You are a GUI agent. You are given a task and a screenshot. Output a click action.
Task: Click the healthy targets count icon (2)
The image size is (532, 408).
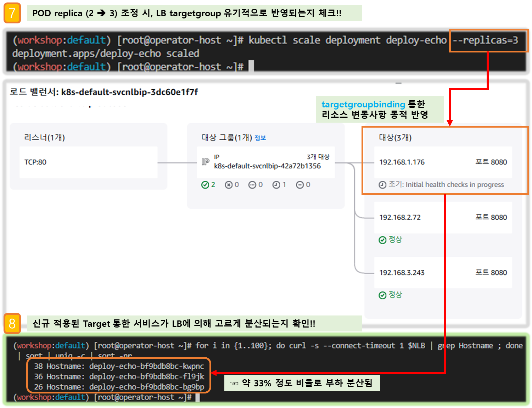point(205,185)
